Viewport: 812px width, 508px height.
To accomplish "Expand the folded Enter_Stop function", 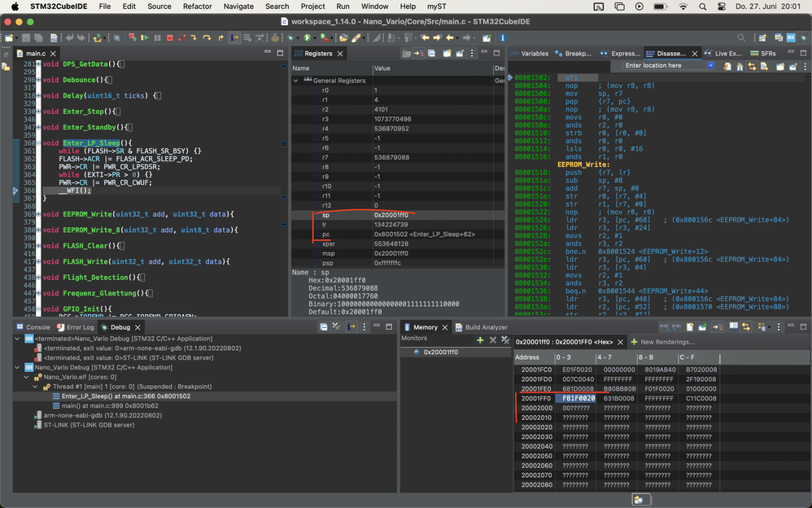I will pos(37,111).
